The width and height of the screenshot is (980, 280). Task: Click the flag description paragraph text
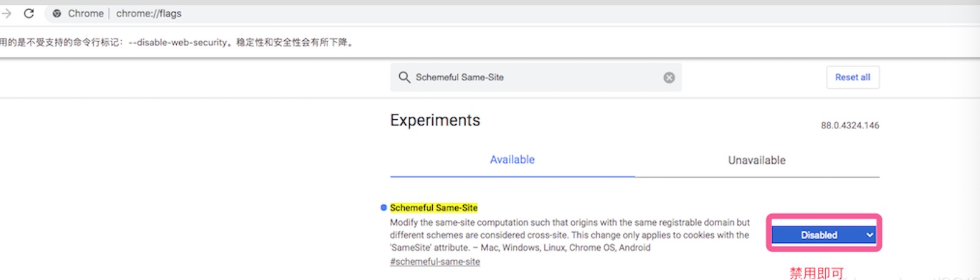[x=569, y=235]
